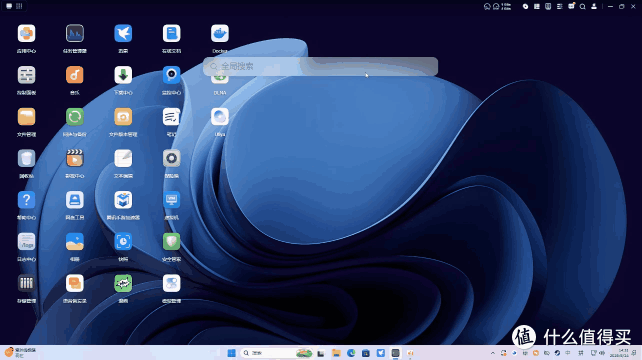The width and height of the screenshot is (642, 360).
Task: Open the green shield security icon
Action: click(171, 242)
